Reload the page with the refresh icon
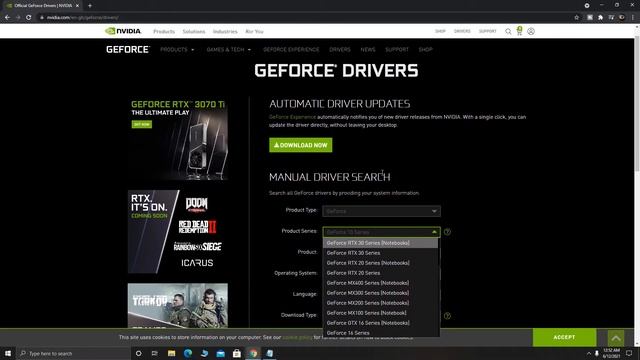The height and width of the screenshot is (360, 640). 29,18
